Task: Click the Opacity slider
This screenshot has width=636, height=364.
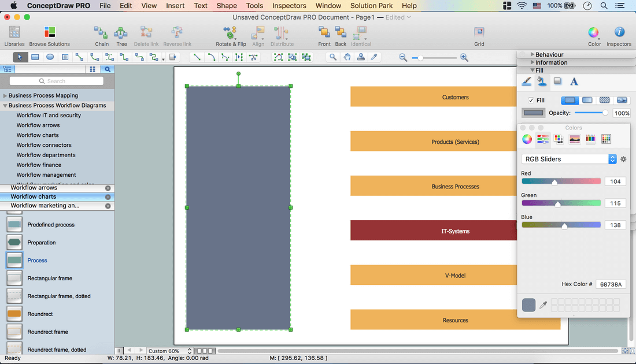Action: (x=590, y=113)
